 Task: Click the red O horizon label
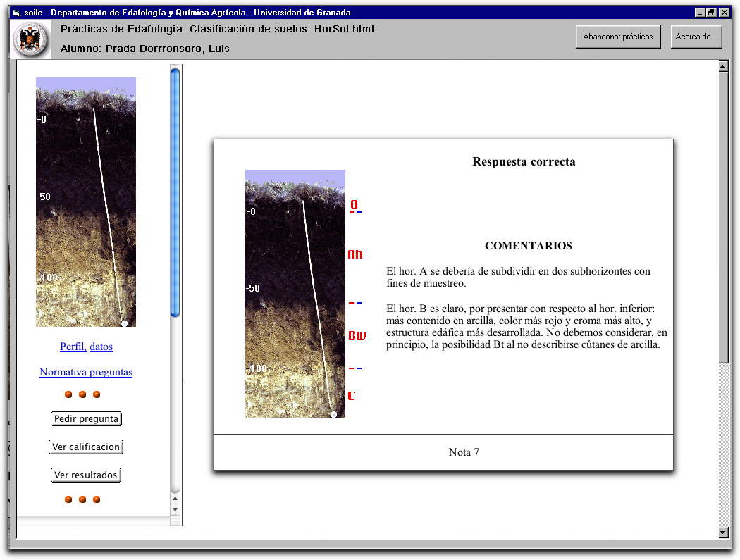(x=354, y=204)
